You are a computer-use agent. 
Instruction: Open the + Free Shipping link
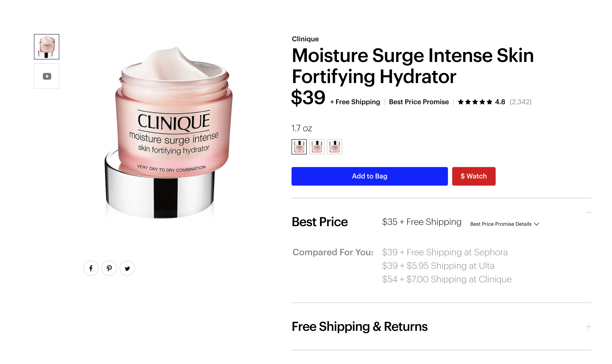355,102
